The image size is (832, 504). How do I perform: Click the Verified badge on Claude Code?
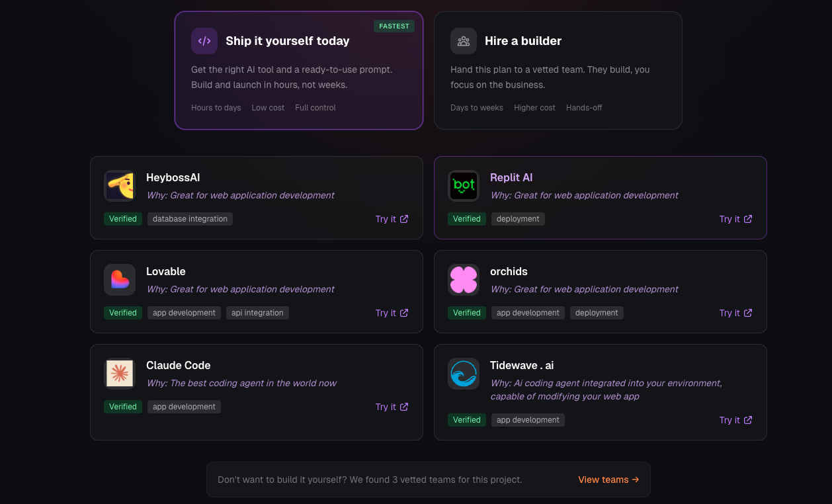[x=123, y=407]
